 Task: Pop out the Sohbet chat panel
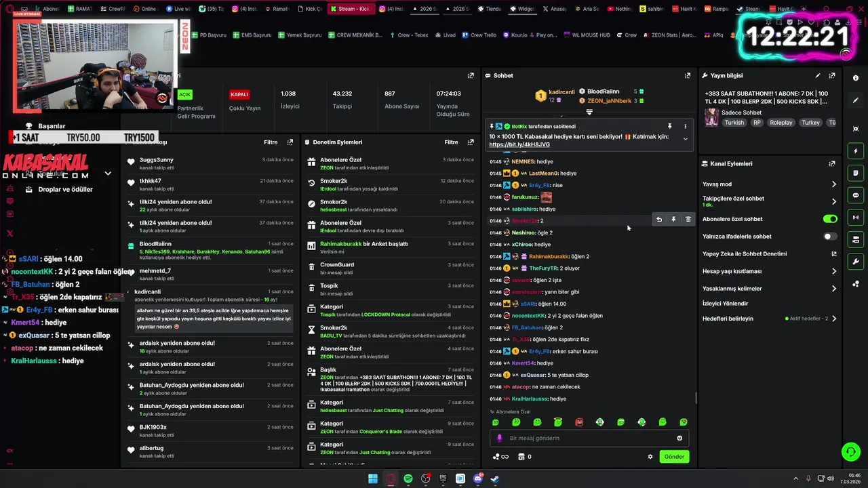687,76
